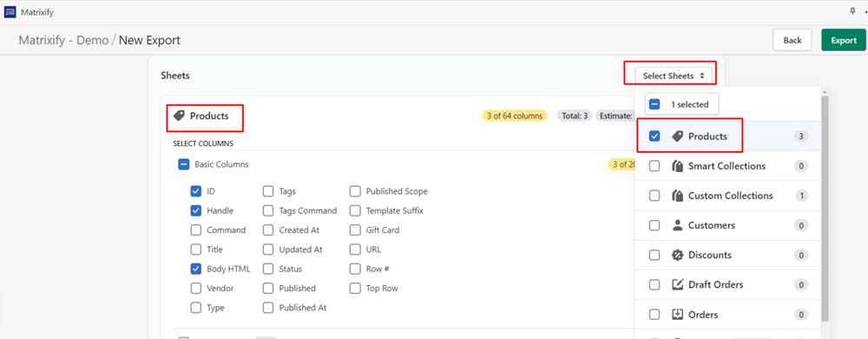
Task: Open the Matrixify - Demo breadcrumb link
Action: [63, 41]
